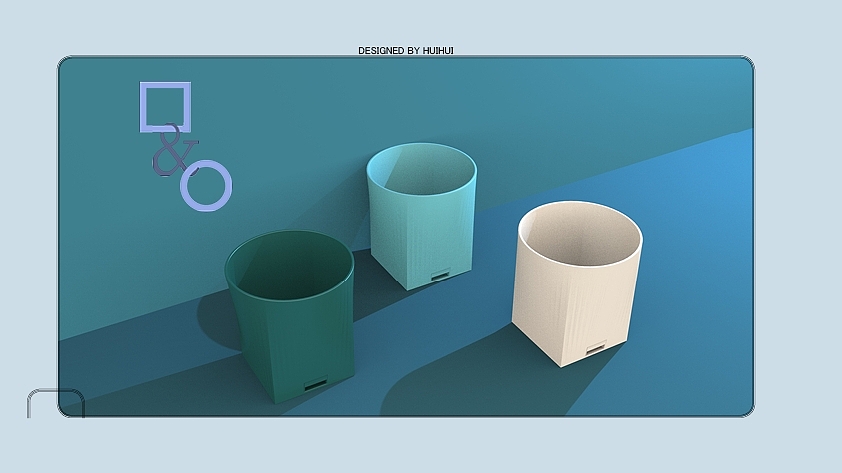Click the ampersand symbol in the logo
Screen dimensions: 842x473
175,150
